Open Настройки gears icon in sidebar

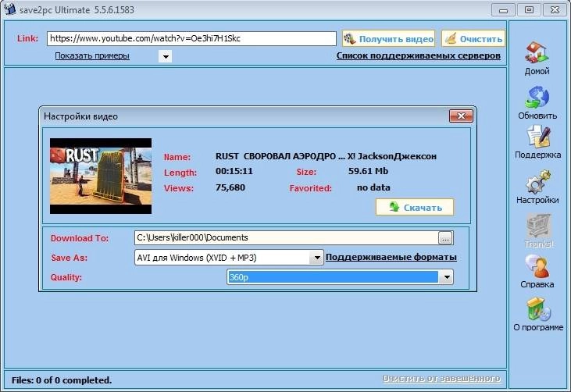pos(537,182)
